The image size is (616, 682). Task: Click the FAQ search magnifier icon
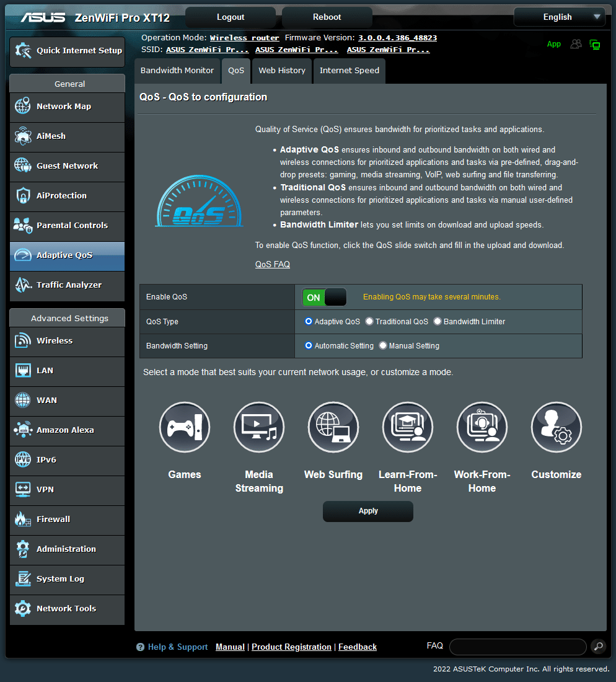tap(598, 646)
